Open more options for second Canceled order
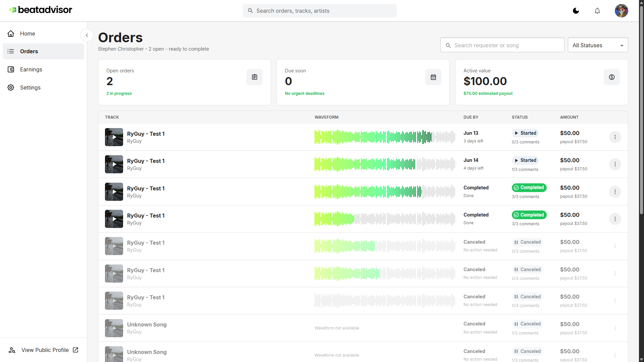This screenshot has height=362, width=644. pos(615,274)
